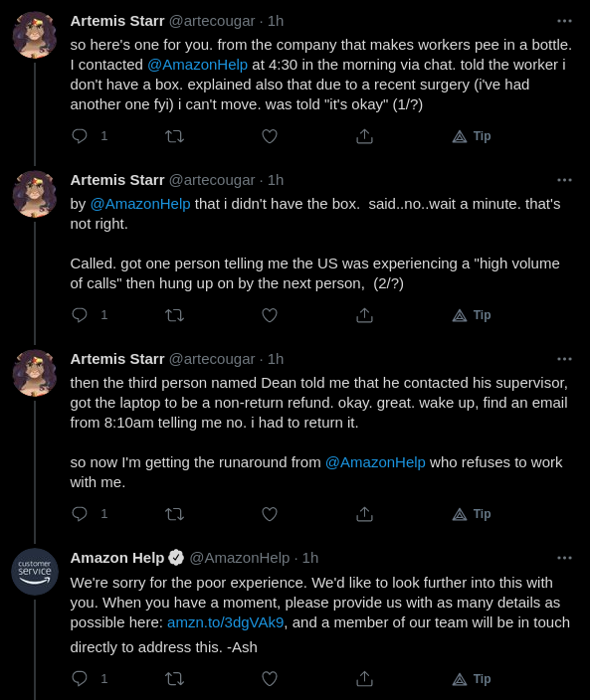Screen dimensions: 590x700
Task: Open 1h timestamp on third Artemis tweet
Action: click(x=276, y=359)
